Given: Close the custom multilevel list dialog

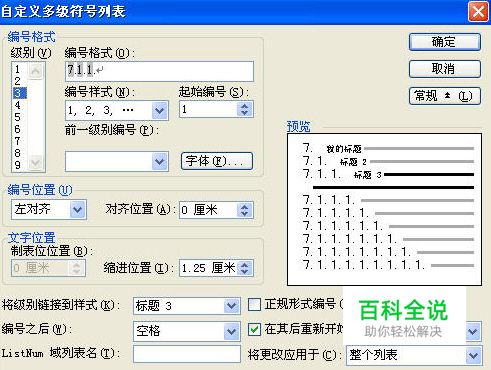Looking at the screenshot, I should pos(478,12).
